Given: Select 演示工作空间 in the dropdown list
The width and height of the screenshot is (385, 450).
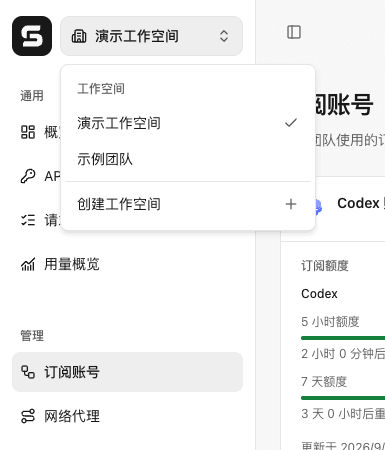Looking at the screenshot, I should pyautogui.click(x=188, y=123).
